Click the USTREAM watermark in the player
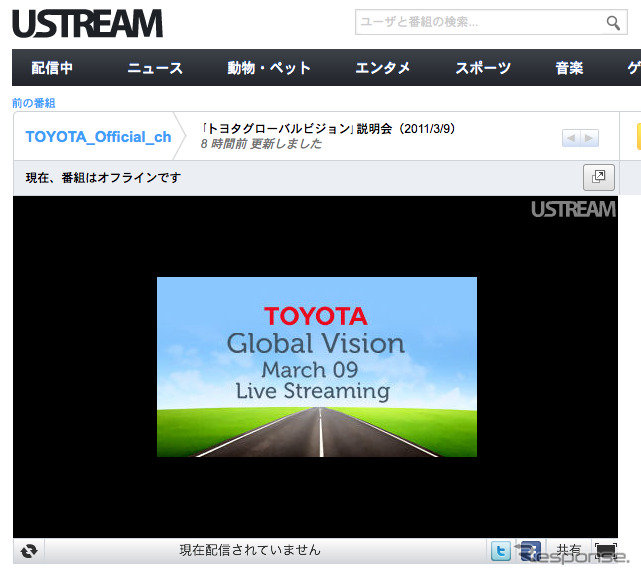Image resolution: width=641 pixels, height=576 pixels. tap(573, 209)
